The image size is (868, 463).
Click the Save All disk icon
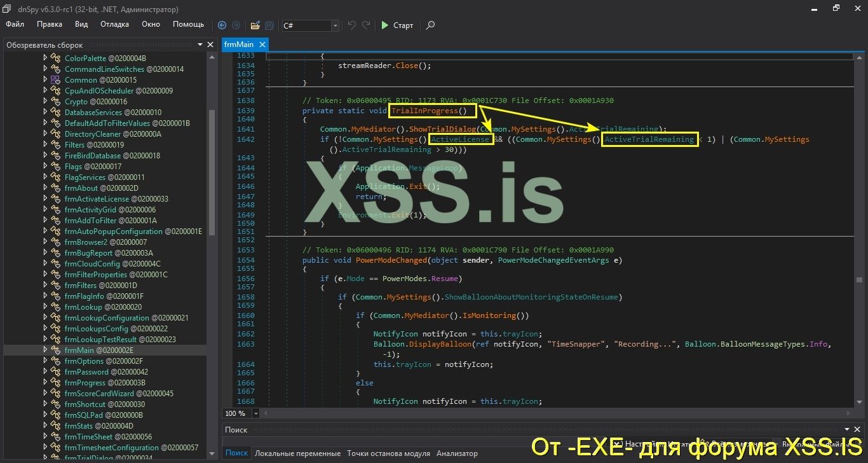tap(268, 24)
